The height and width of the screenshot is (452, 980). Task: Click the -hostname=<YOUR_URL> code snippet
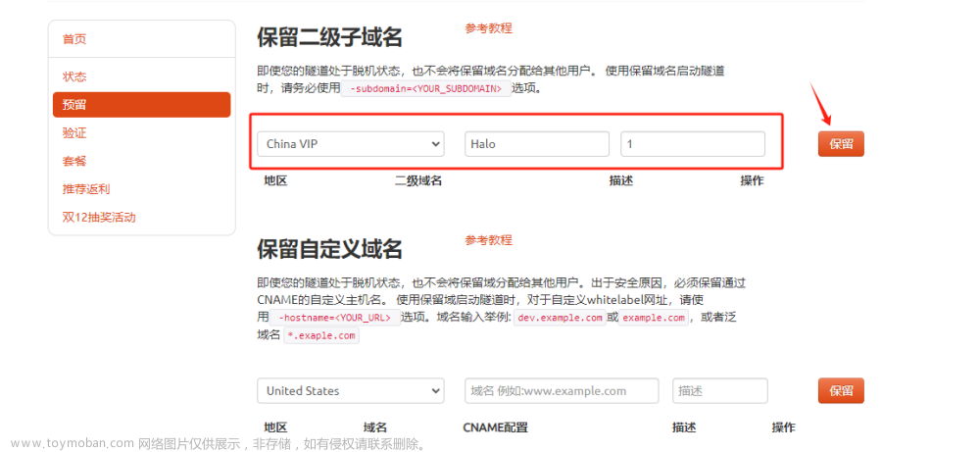[335, 318]
